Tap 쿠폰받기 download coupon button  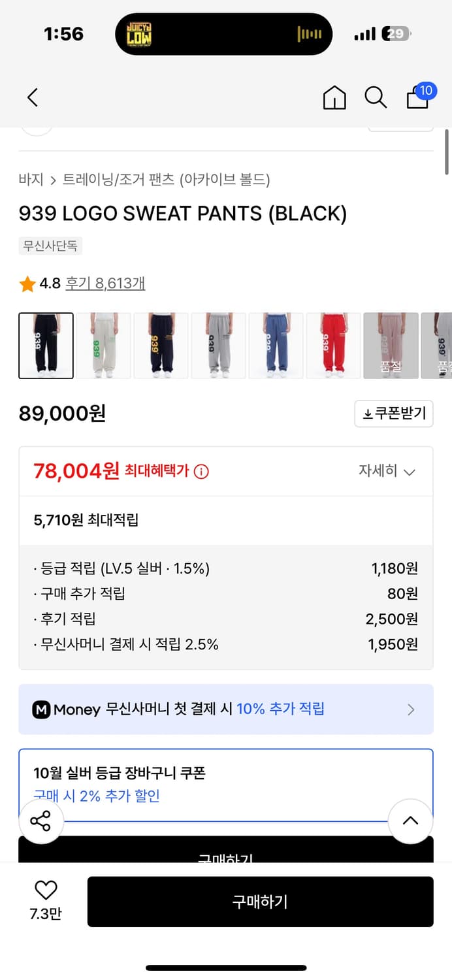pyautogui.click(x=394, y=414)
